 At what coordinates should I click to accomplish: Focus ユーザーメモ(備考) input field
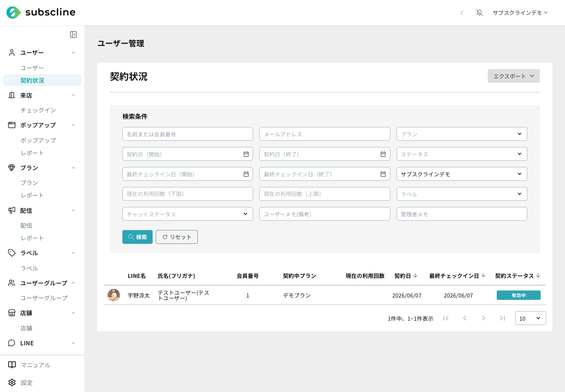[325, 214]
